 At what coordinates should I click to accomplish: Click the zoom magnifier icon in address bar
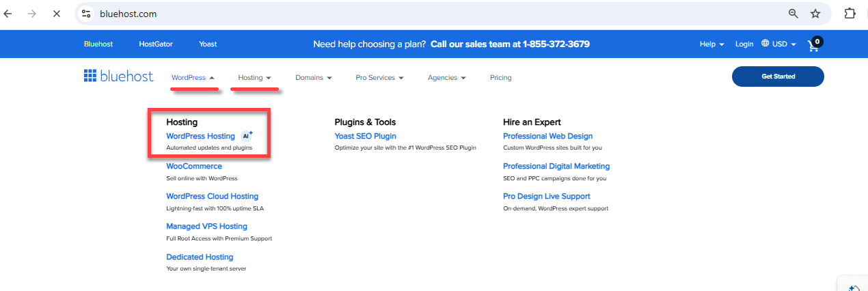click(794, 14)
